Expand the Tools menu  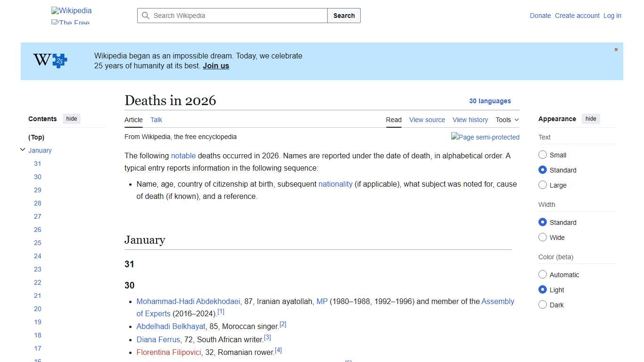click(x=507, y=120)
